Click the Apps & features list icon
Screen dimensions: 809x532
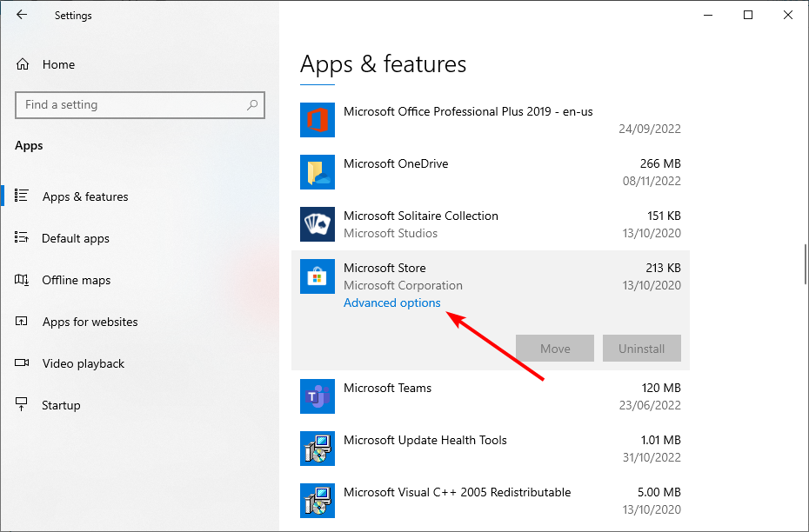click(x=21, y=196)
